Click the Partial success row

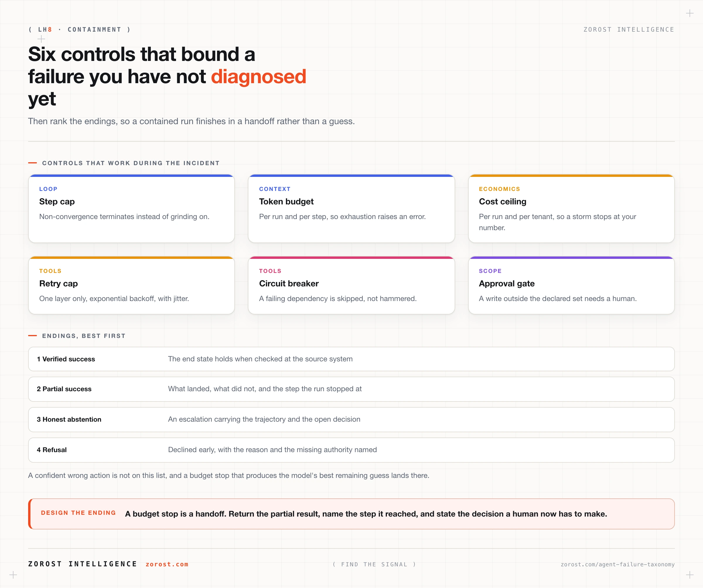click(351, 389)
